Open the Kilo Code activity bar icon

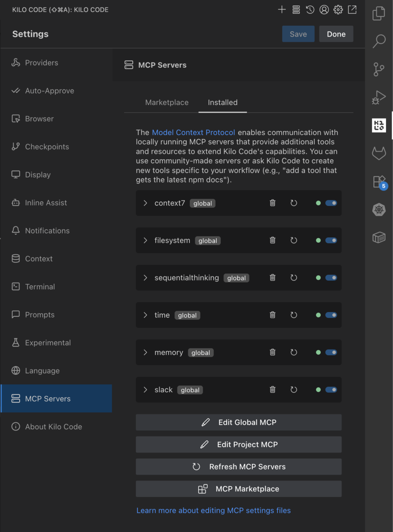pyautogui.click(x=378, y=125)
